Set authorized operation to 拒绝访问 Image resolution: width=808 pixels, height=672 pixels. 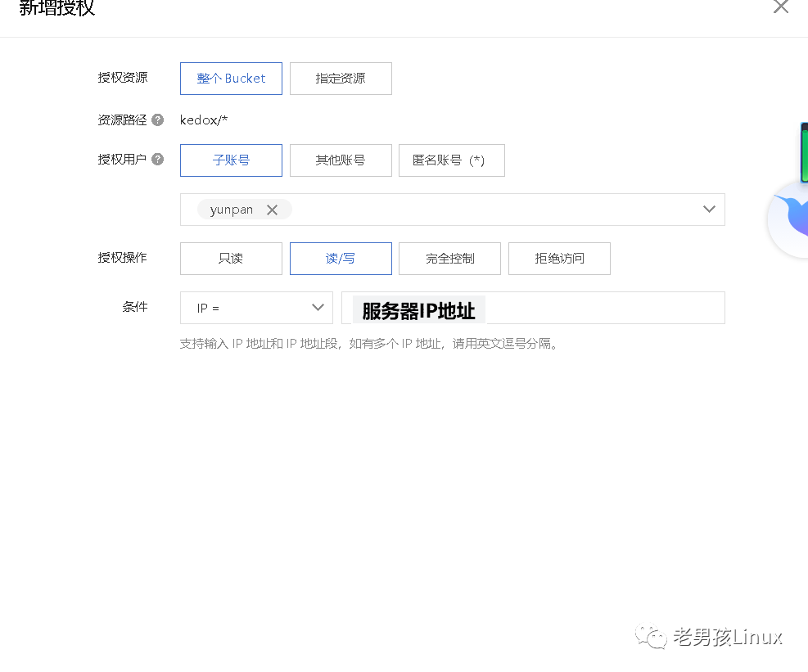pos(559,258)
